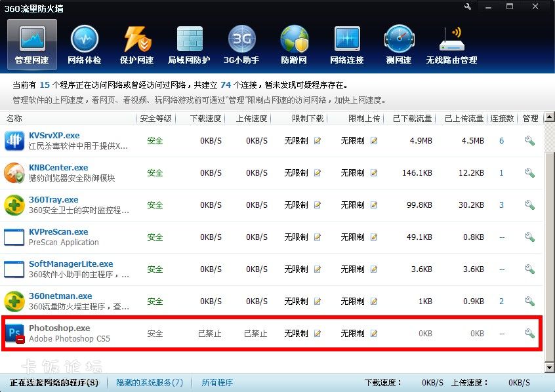Switch to 所有程序 tab
The height and width of the screenshot is (392, 555).
217,382
